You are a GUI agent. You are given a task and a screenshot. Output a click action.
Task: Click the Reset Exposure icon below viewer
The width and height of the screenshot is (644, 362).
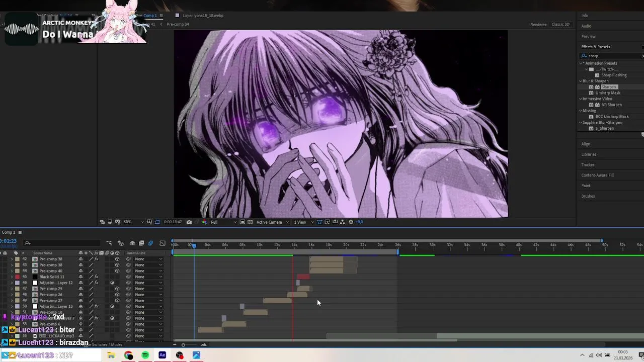tap(351, 222)
